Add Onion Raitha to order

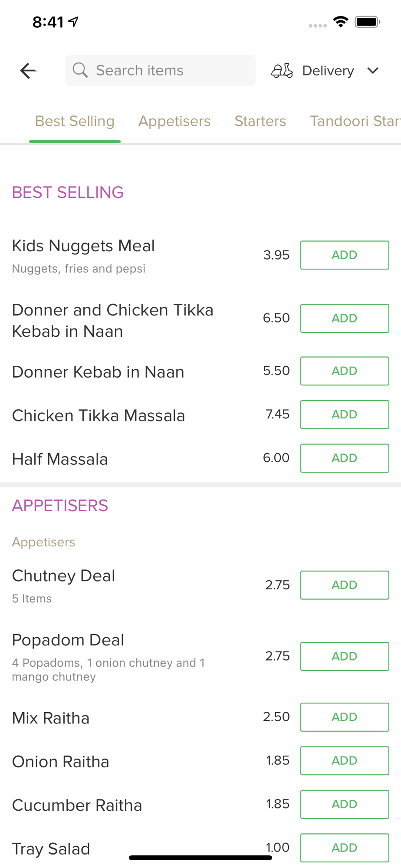tap(345, 761)
